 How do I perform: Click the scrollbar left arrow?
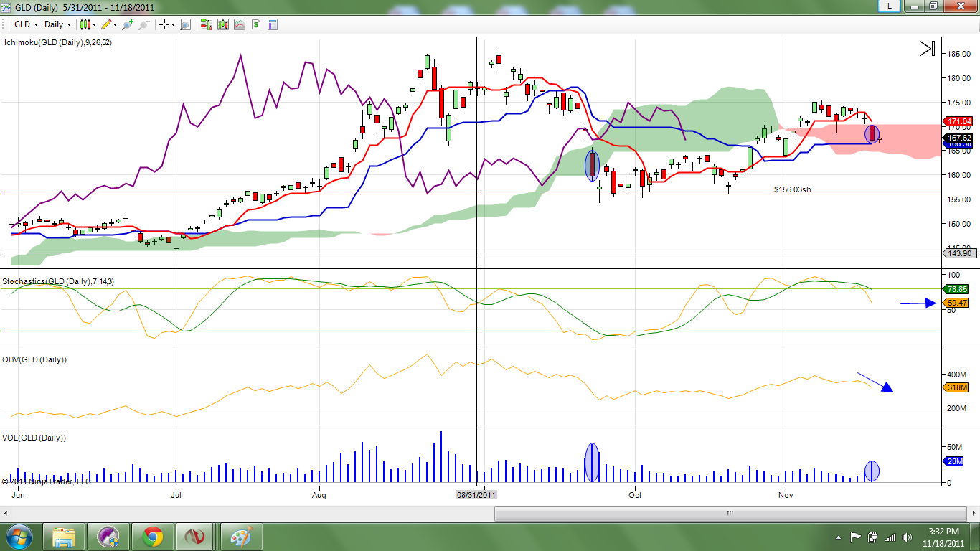pyautogui.click(x=6, y=514)
